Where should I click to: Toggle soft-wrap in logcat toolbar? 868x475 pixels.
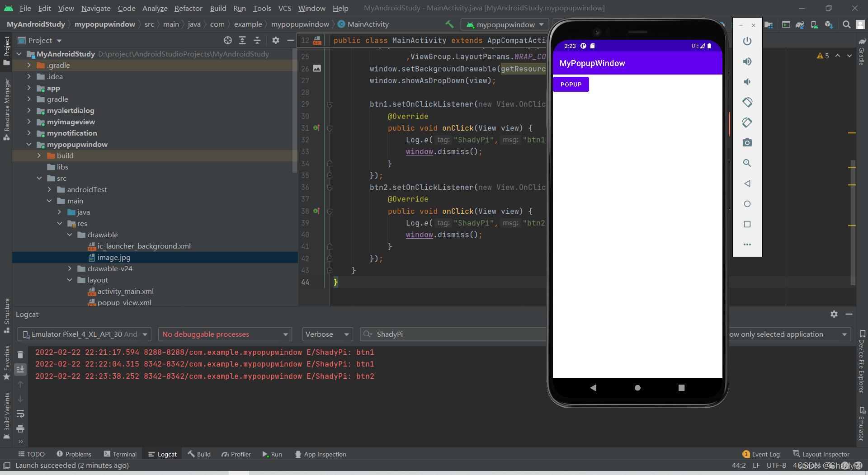click(20, 414)
